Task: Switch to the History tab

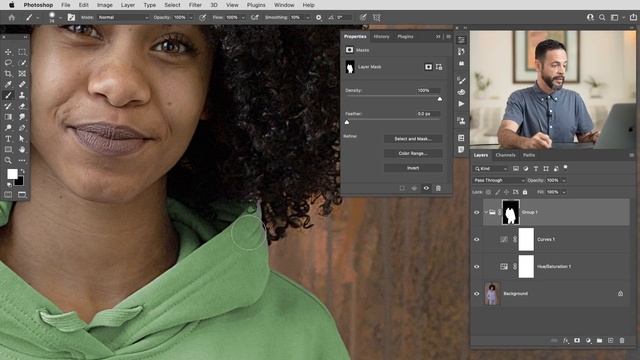Action: [x=382, y=36]
